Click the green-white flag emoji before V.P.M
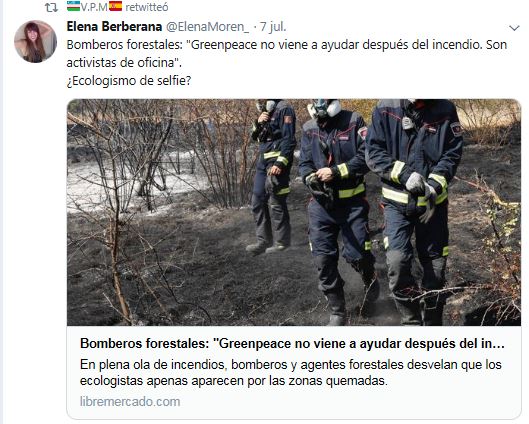The image size is (529, 424). (73, 6)
